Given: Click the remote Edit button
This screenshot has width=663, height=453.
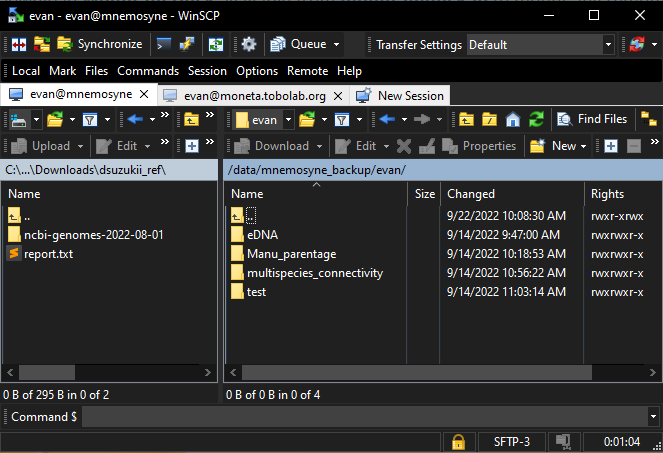Looking at the screenshot, I should tap(356, 146).
